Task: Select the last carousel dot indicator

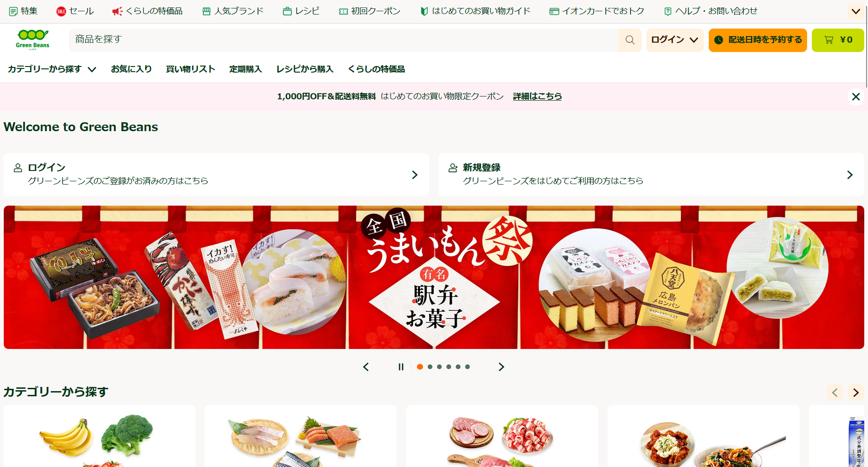Action: 467,367
